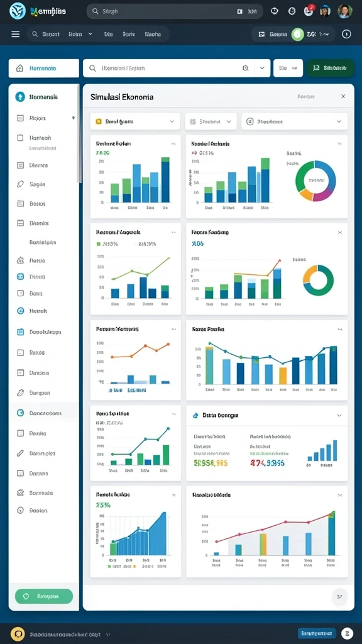Screen dimensions: 362x644
Task: Toggle the green legend marker on the line chart card
Action: click(99, 244)
